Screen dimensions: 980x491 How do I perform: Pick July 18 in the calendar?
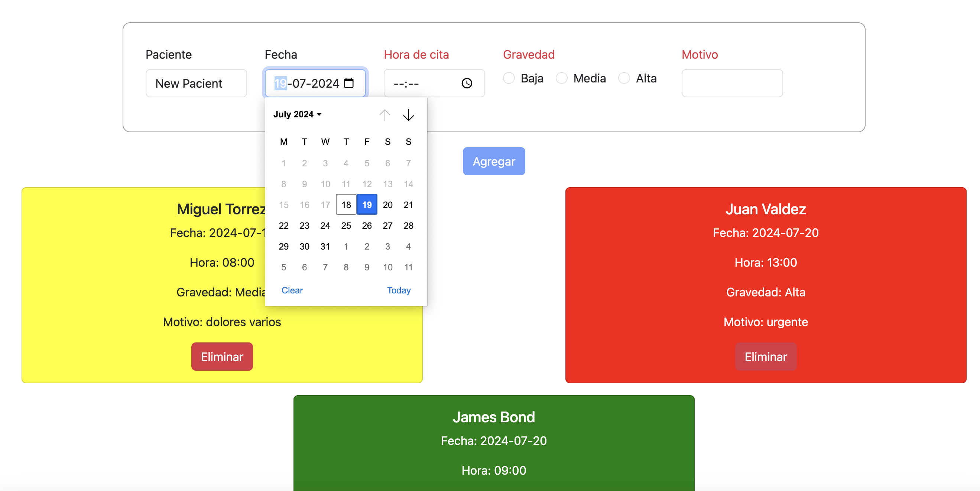coord(346,205)
